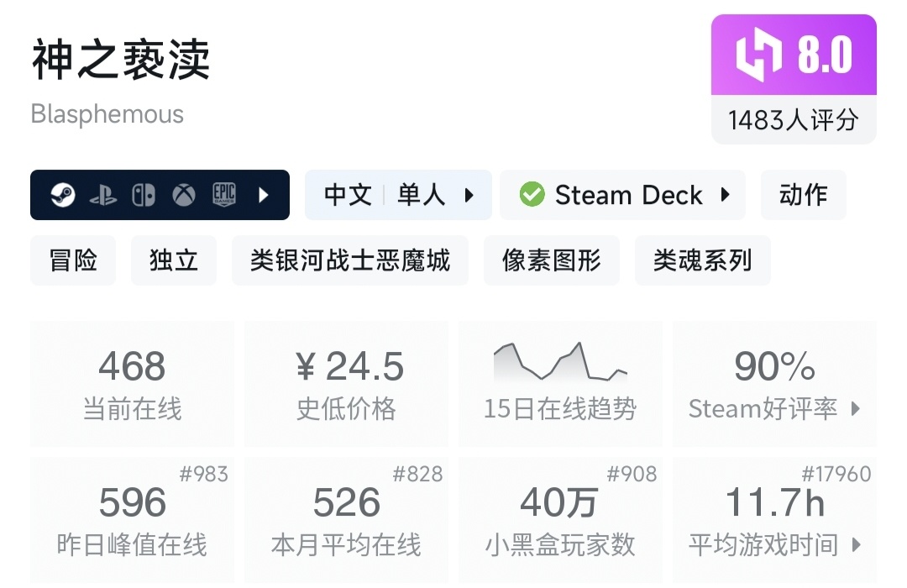Expand the Steam Deck compatibility arrow
Viewport: 907px width, 588px height.
[725, 196]
